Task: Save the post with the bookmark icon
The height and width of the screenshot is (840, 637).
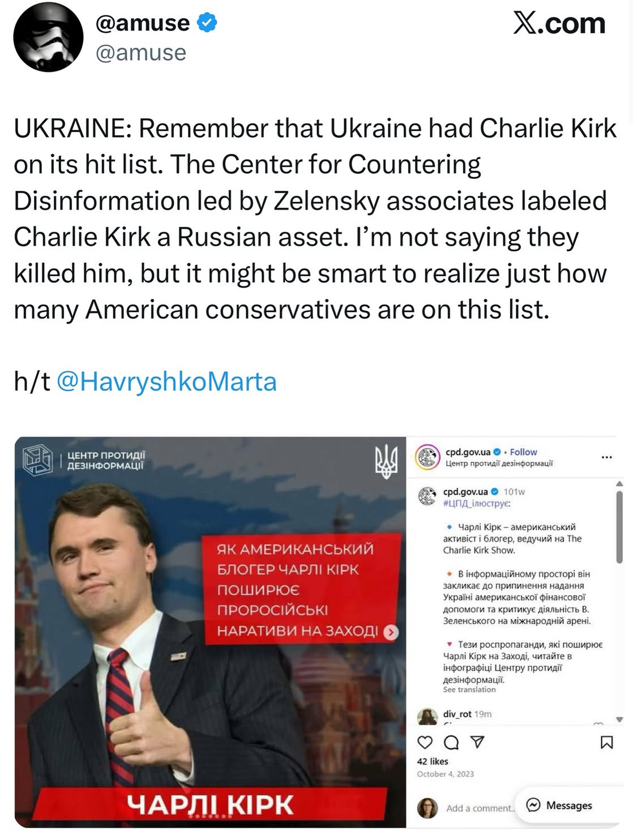Action: pyautogui.click(x=606, y=743)
